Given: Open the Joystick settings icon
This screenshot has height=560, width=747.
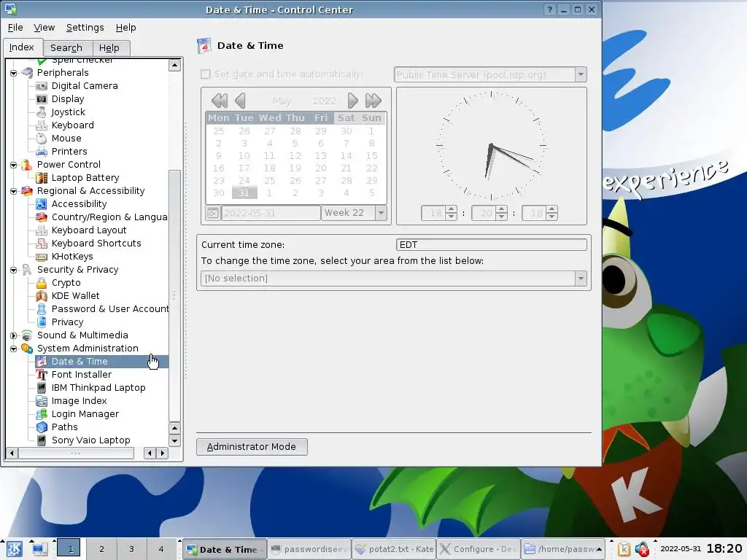Looking at the screenshot, I should click(x=42, y=112).
